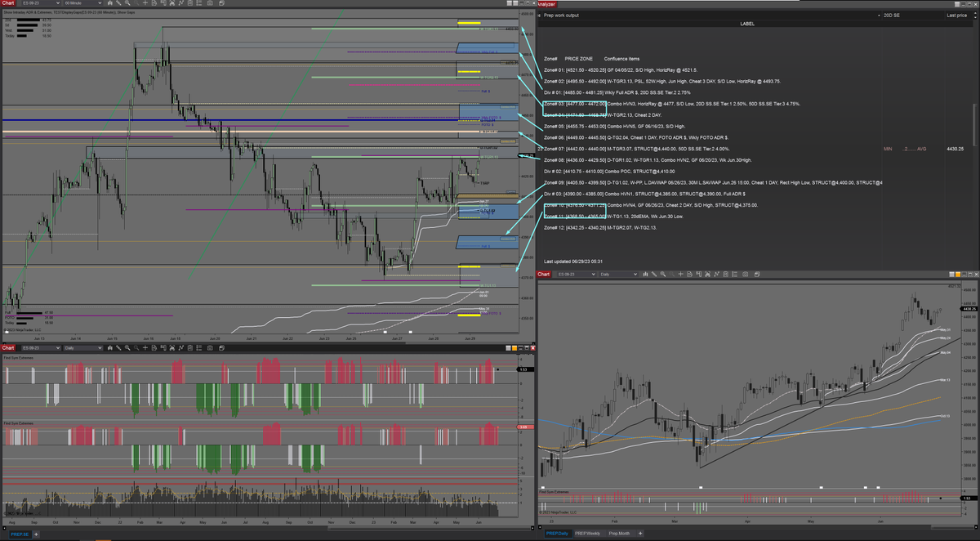The height and width of the screenshot is (541, 980).
Task: Zoom in on PREP.Daily chart
Action: (x=662, y=274)
